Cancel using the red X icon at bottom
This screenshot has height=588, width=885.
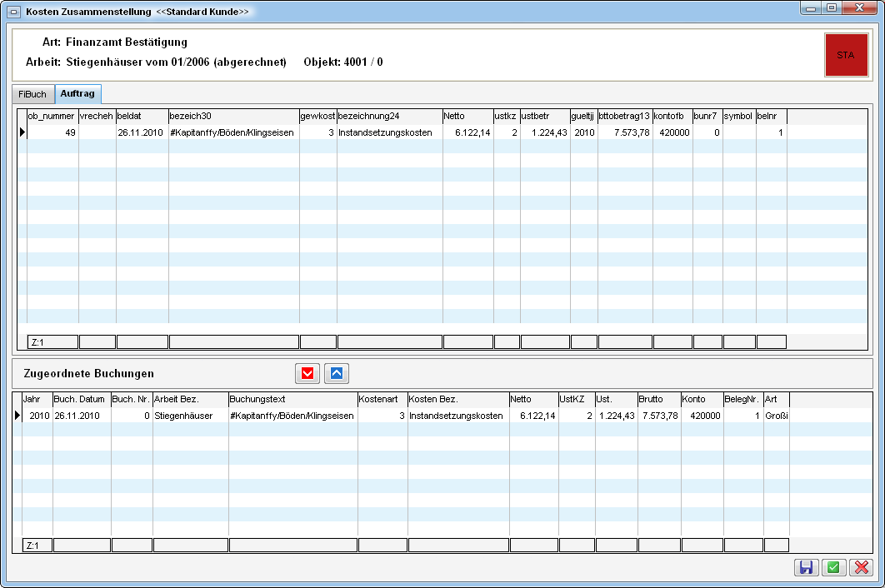point(860,567)
